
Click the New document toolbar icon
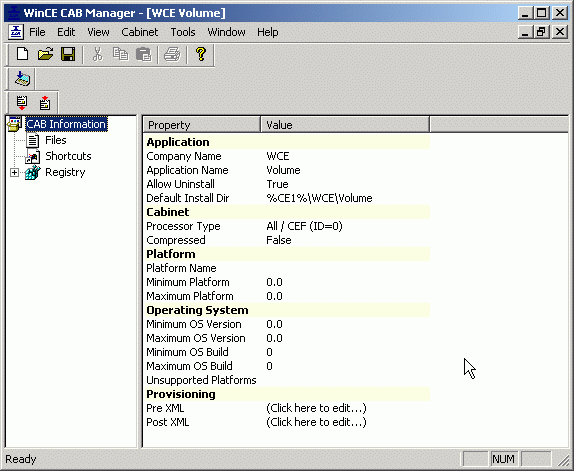click(x=22, y=54)
